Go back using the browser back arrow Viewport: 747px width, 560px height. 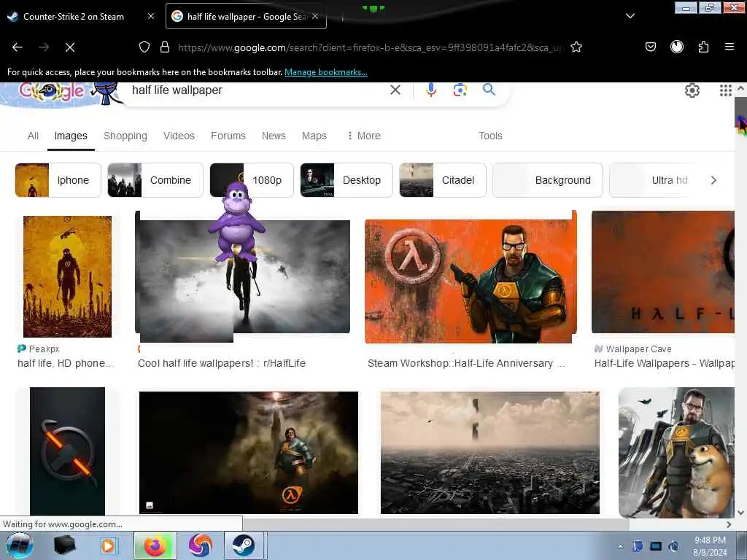18,47
